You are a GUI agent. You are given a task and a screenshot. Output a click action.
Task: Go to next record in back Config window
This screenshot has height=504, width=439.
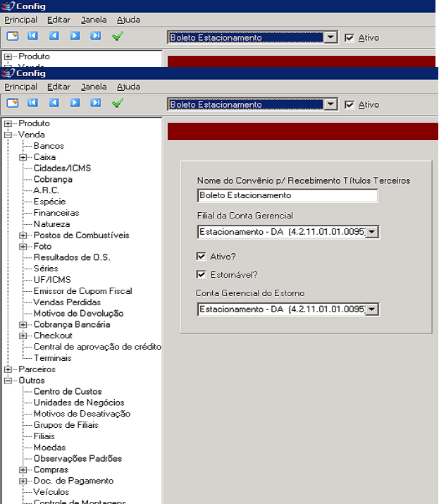tap(75, 36)
